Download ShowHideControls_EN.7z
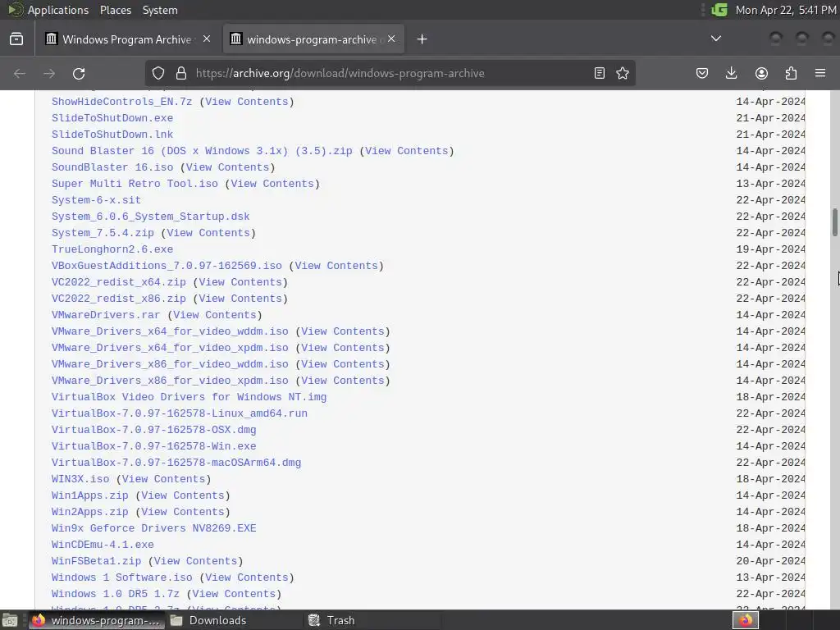Image resolution: width=840 pixels, height=630 pixels. click(x=121, y=102)
